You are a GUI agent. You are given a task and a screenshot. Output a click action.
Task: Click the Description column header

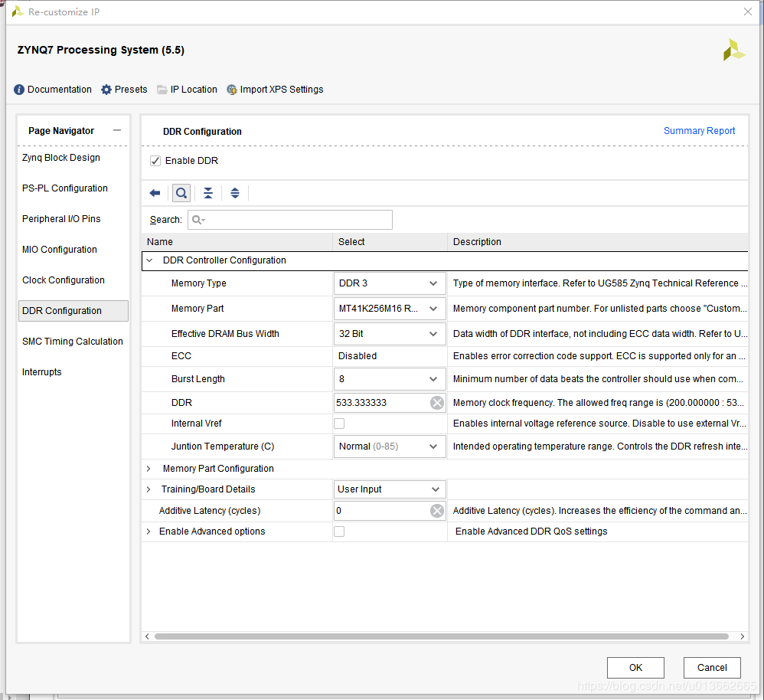tap(598, 242)
